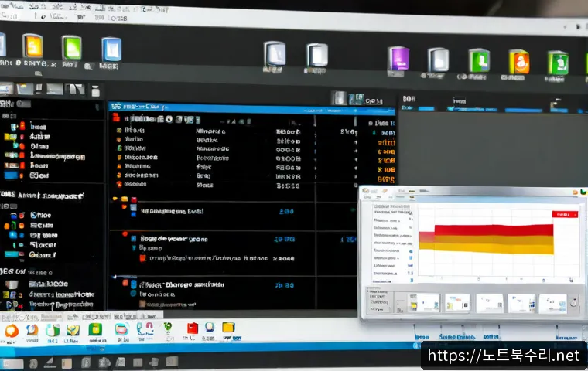Image resolution: width=588 pixels, height=371 pixels.
Task: Click the blue value in the first lower list section
Action: [286, 211]
